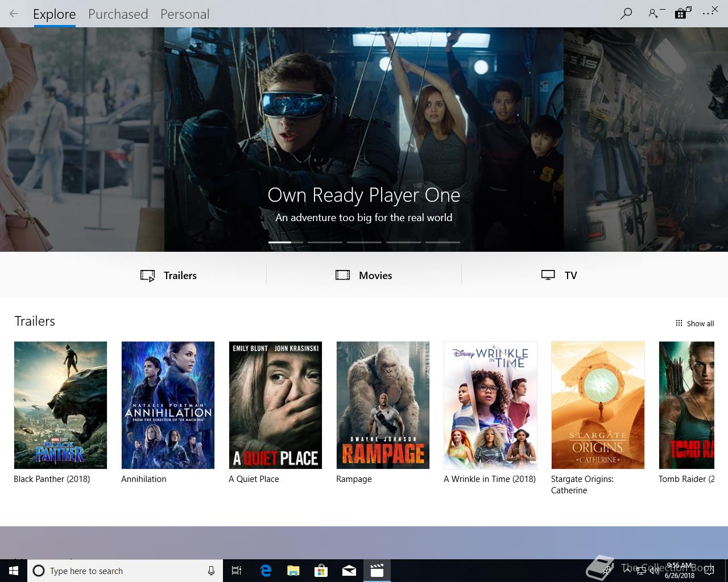Click the microphone icon in search box
Viewport: 728px width, 582px height.
click(x=211, y=571)
